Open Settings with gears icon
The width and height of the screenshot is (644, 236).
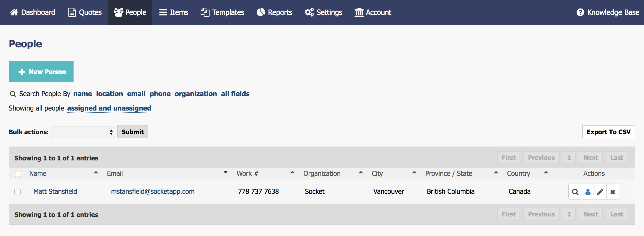[x=309, y=12]
